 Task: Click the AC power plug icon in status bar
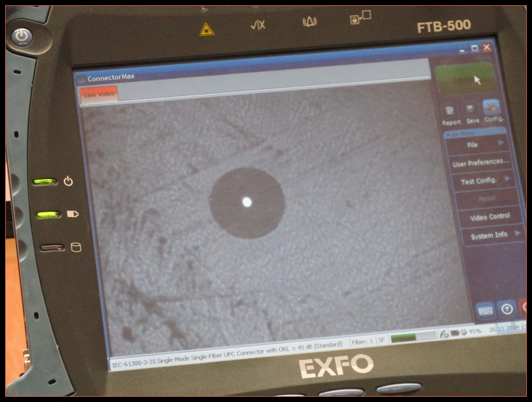click(463, 332)
